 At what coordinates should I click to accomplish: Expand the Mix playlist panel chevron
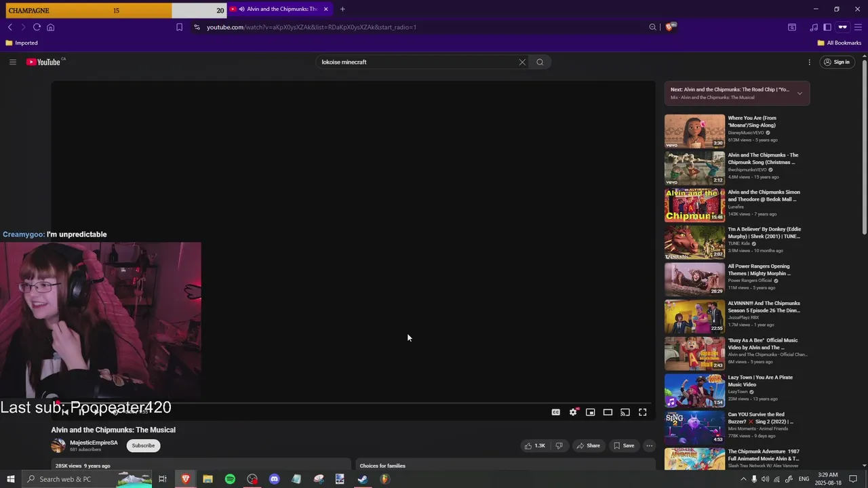point(800,94)
